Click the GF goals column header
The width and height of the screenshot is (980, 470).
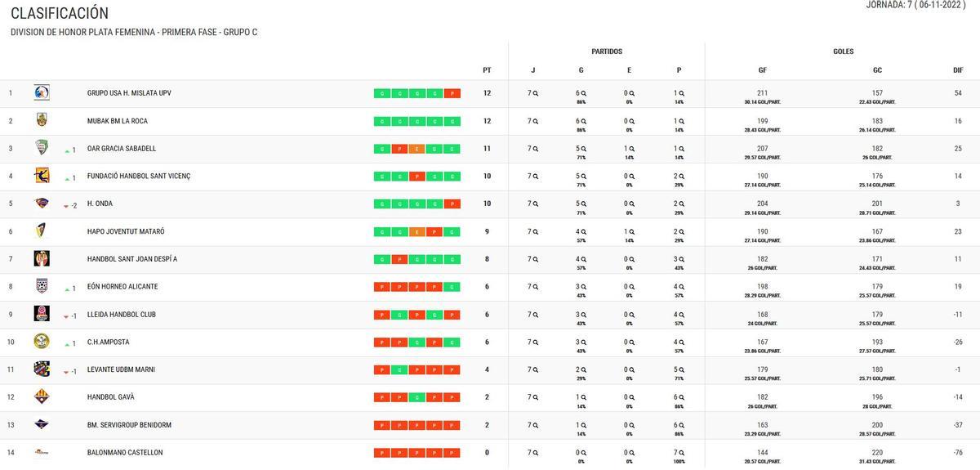click(x=763, y=70)
